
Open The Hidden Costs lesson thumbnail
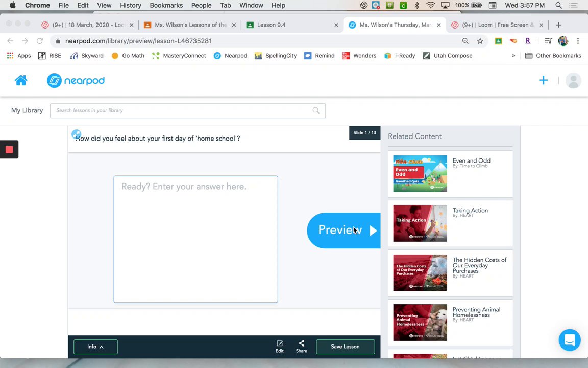[420, 272]
